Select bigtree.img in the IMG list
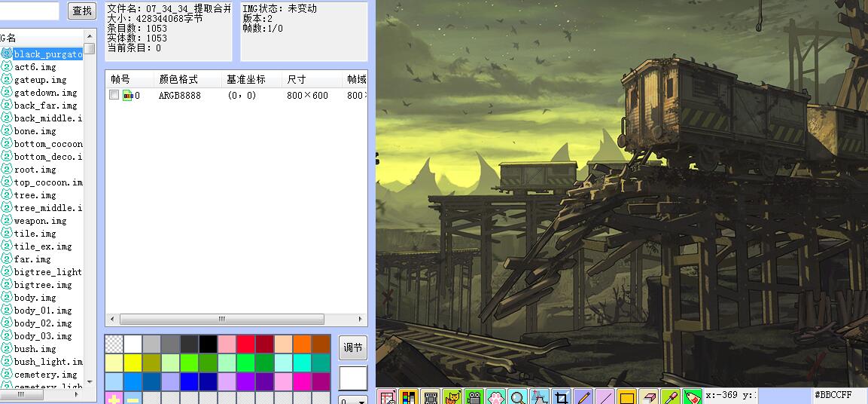 pos(43,285)
